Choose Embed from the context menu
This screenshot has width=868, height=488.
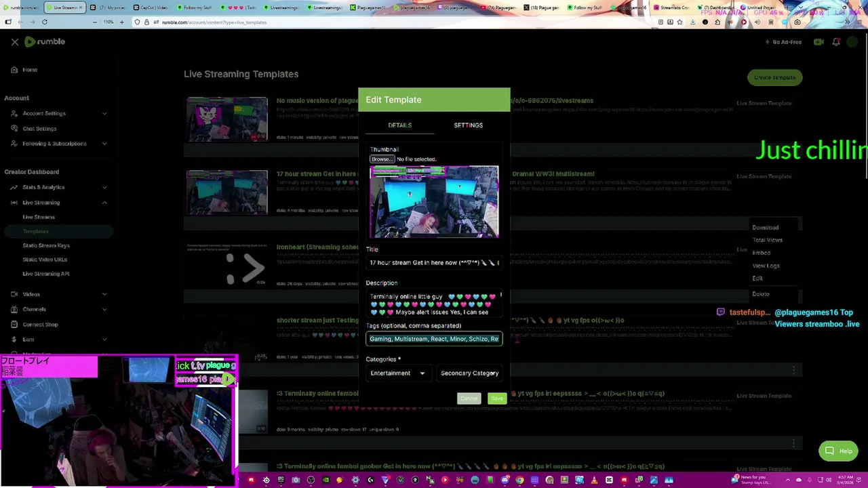761,253
